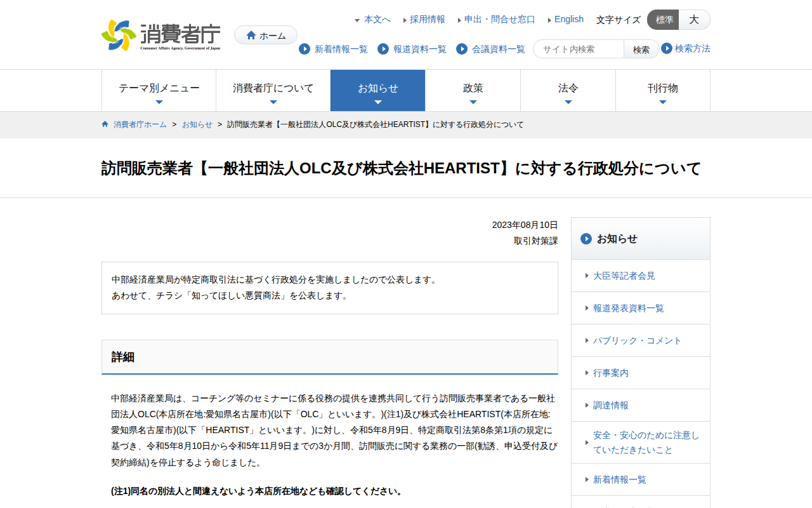Viewport: 812px width, 508px height.
Task: Open 行事案内 in the sidebar
Action: pyautogui.click(x=611, y=373)
